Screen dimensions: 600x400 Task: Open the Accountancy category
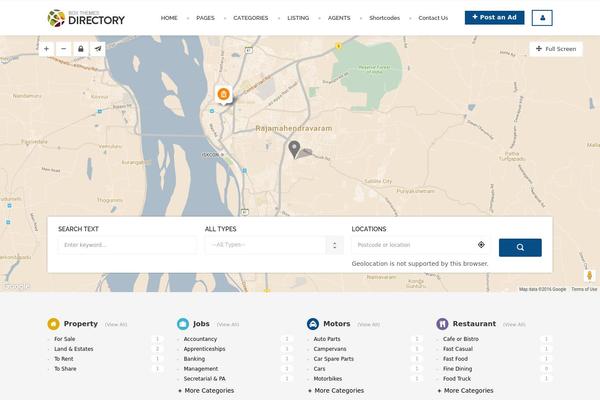[200, 339]
